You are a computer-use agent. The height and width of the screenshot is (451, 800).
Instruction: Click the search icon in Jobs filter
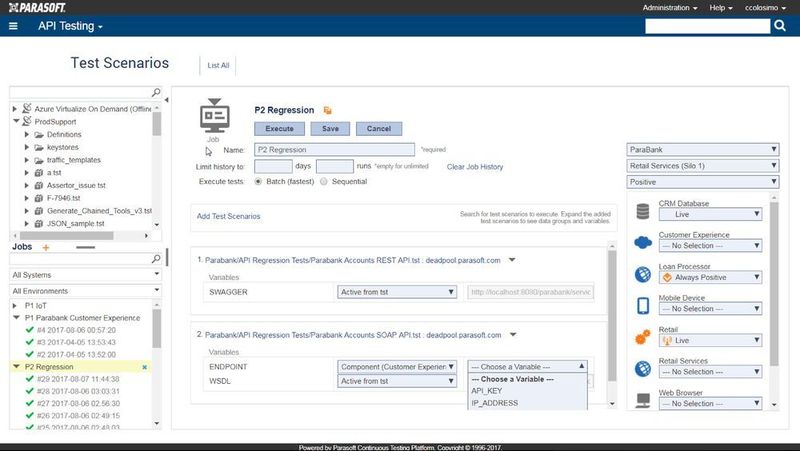156,259
